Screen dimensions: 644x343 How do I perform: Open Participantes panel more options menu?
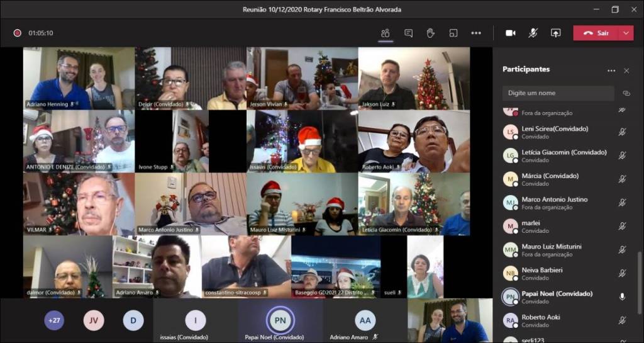pos(611,70)
